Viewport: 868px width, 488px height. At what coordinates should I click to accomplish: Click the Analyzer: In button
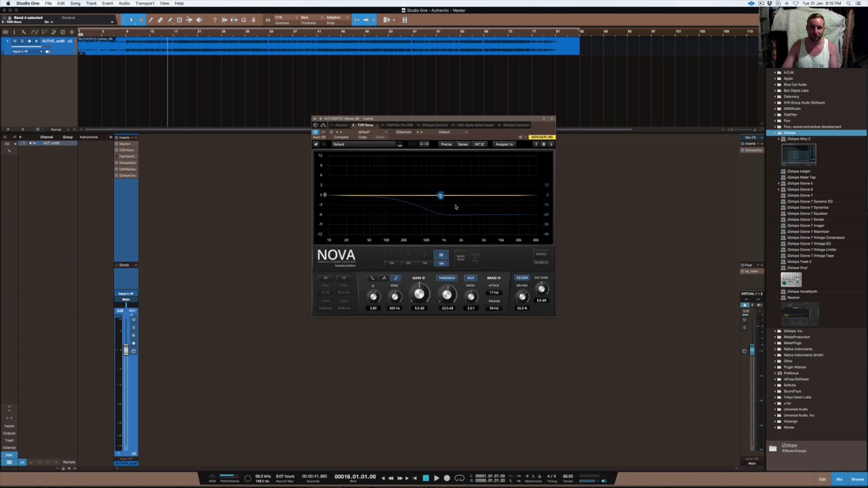[x=504, y=144]
